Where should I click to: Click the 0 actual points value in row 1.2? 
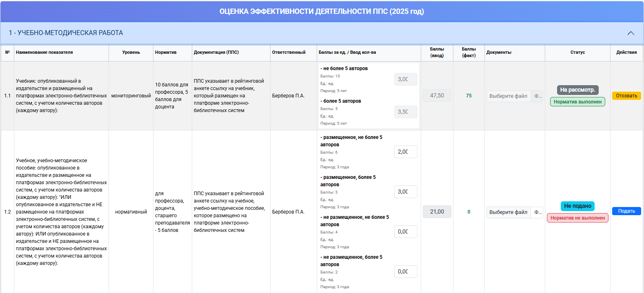(x=469, y=212)
